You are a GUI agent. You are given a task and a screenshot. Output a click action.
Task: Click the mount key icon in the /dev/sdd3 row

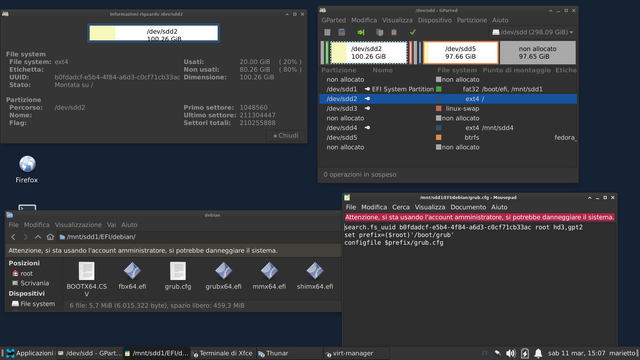pos(367,109)
